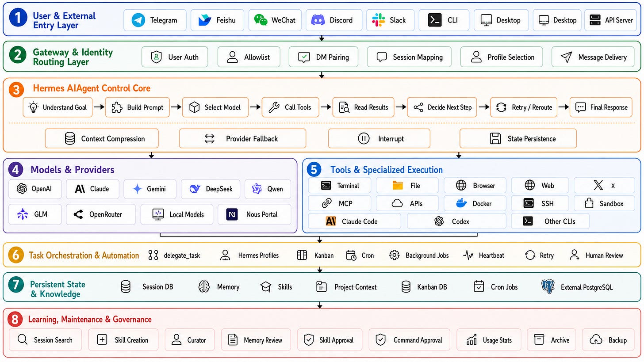Select the Archive box icon

coord(539,340)
